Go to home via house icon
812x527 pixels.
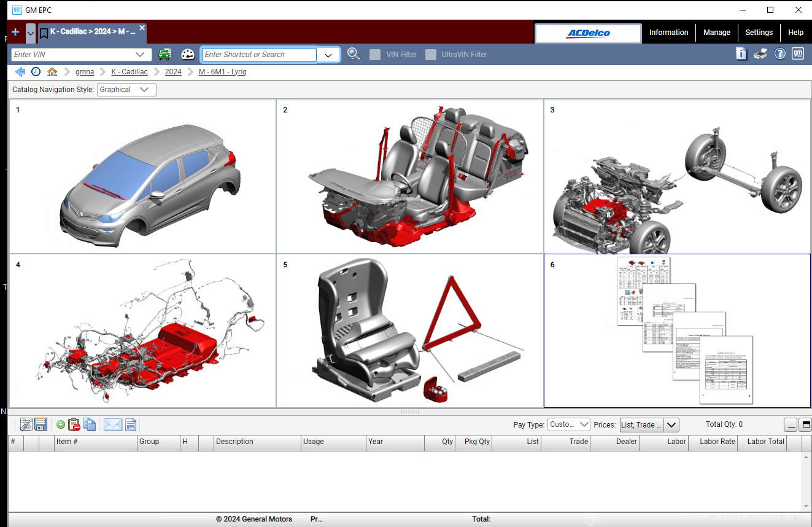(52, 72)
